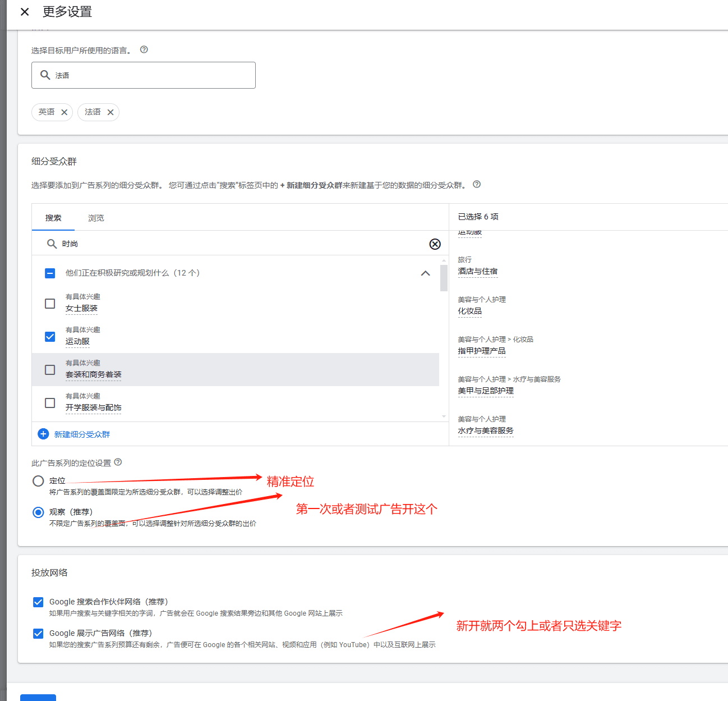728x701 pixels.
Task: Click the 投放网络 section heading
Action: (49, 572)
